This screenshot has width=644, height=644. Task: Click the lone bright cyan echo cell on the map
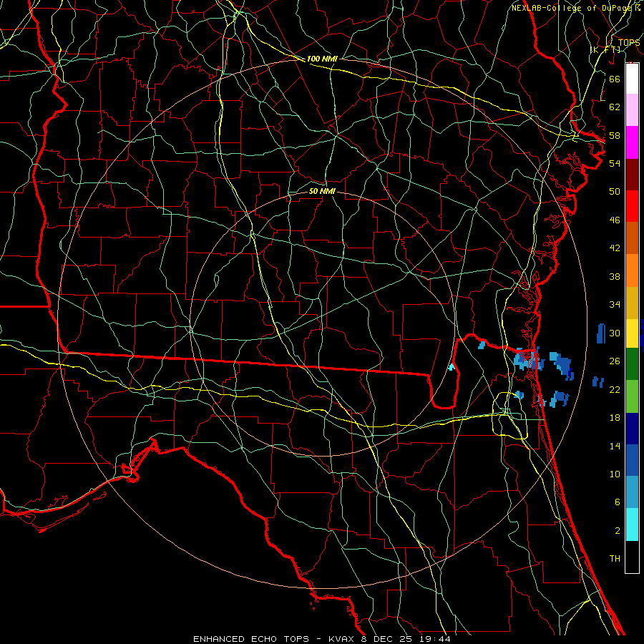click(452, 367)
